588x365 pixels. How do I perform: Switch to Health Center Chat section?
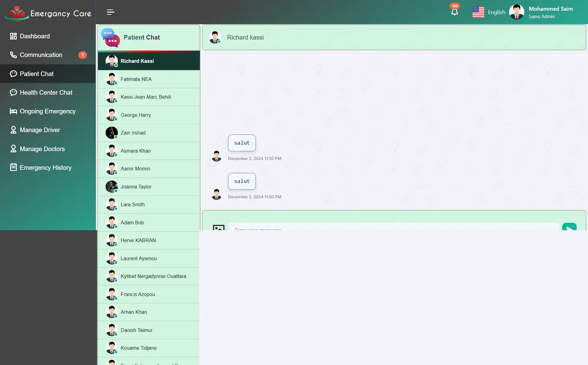(46, 92)
